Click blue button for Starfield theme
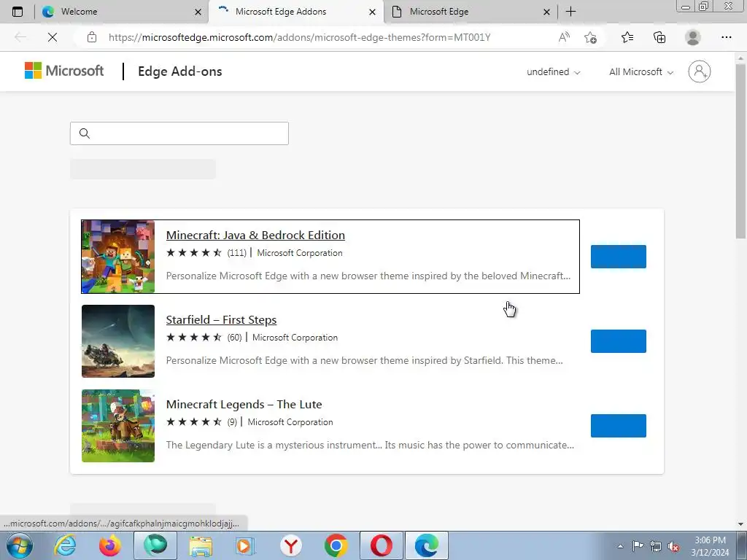The height and width of the screenshot is (560, 747). pos(619,341)
